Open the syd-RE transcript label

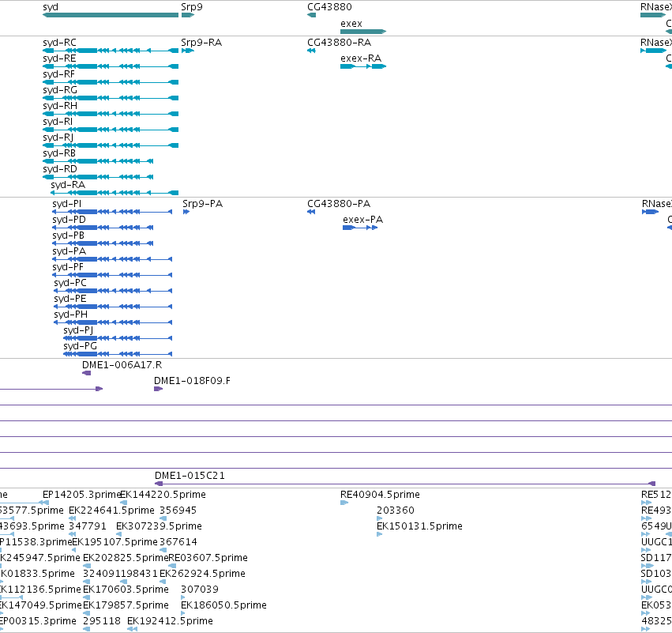coord(59,58)
